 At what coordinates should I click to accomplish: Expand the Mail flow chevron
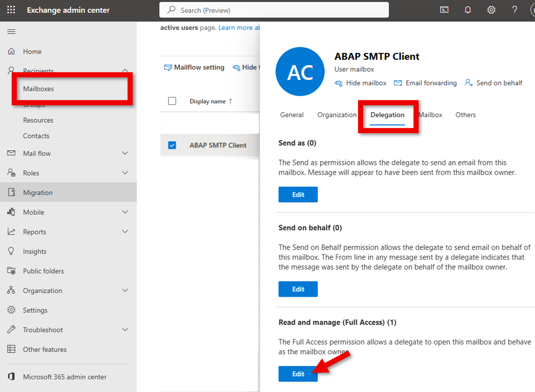(125, 153)
